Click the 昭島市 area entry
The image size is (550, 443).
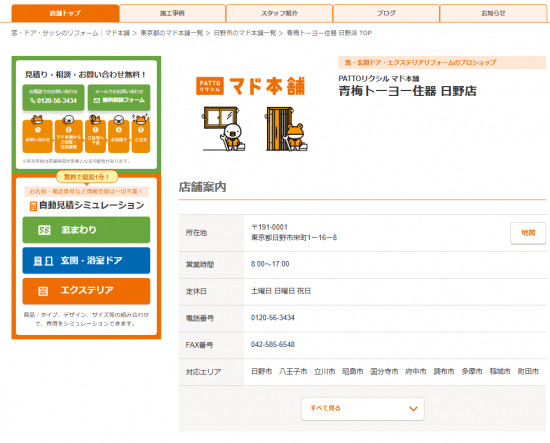tap(353, 371)
